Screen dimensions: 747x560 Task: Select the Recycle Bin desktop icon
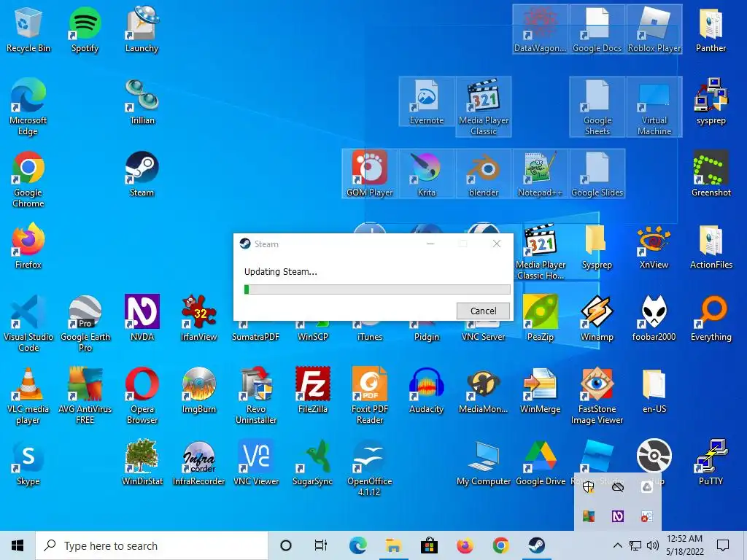(x=28, y=29)
